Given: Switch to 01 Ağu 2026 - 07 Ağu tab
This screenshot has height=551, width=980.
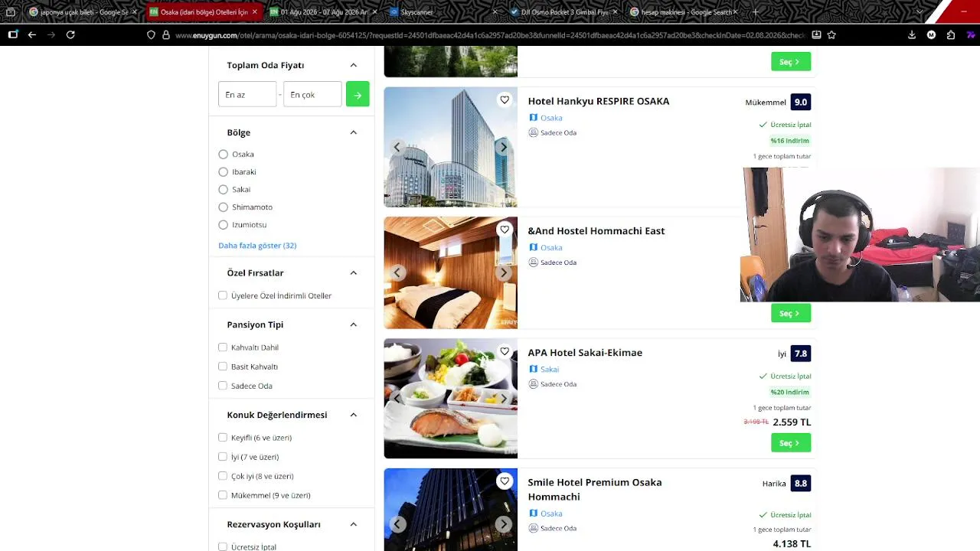Looking at the screenshot, I should [323, 11].
